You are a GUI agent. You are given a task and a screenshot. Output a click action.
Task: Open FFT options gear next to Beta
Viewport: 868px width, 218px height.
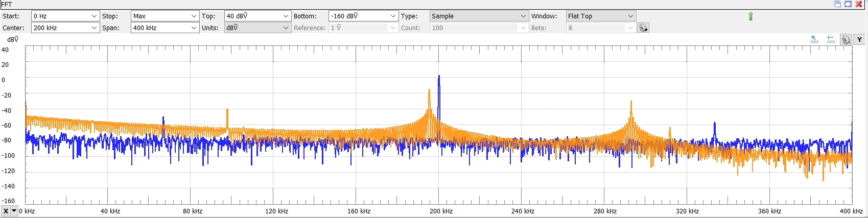point(643,28)
